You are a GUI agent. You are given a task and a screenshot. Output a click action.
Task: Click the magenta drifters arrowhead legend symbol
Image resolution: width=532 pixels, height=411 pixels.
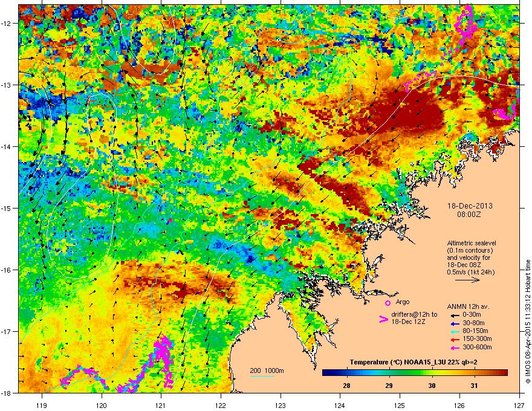point(383,319)
